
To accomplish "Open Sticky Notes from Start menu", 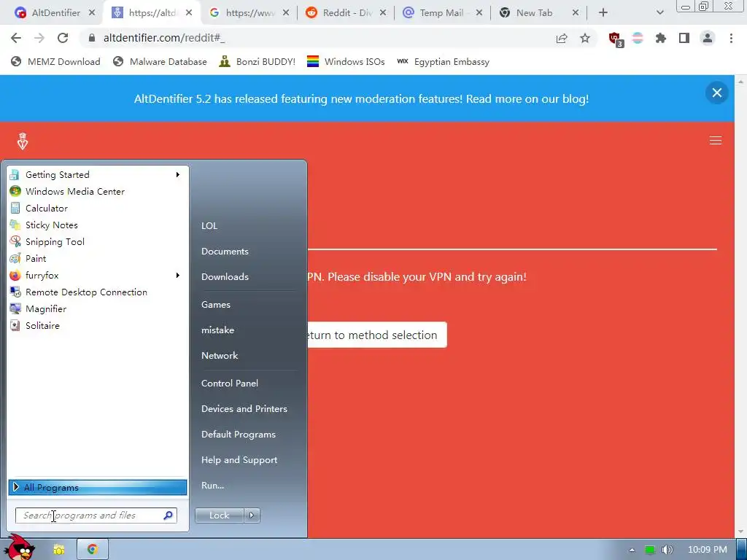I will pos(97,225).
